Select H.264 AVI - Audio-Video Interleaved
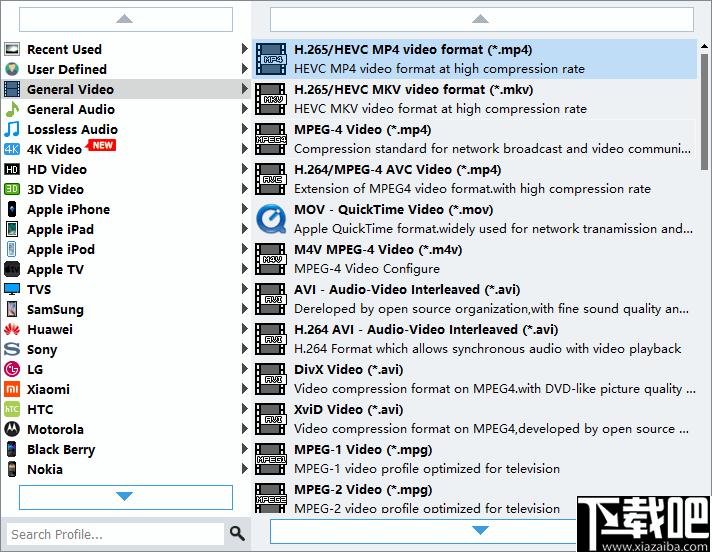The image size is (712, 552). [x=475, y=339]
